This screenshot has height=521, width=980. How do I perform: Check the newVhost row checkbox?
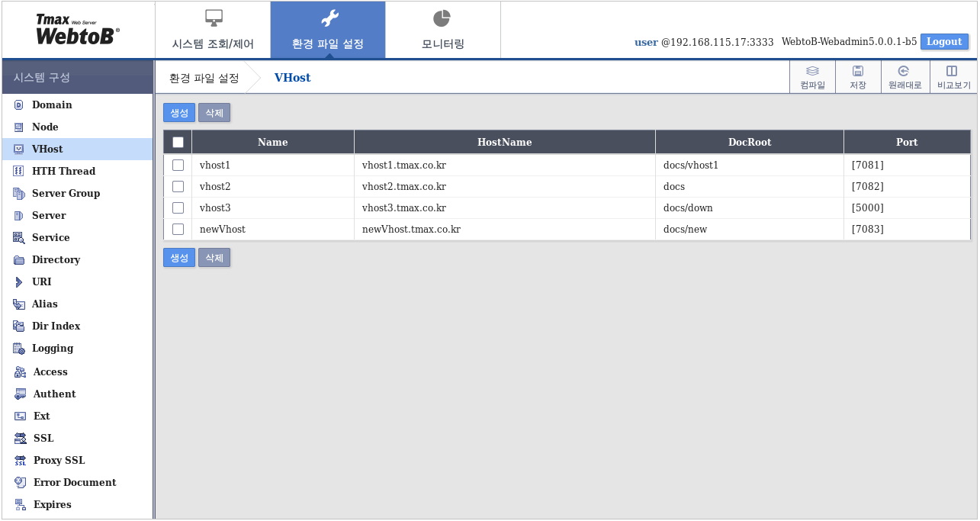point(178,229)
